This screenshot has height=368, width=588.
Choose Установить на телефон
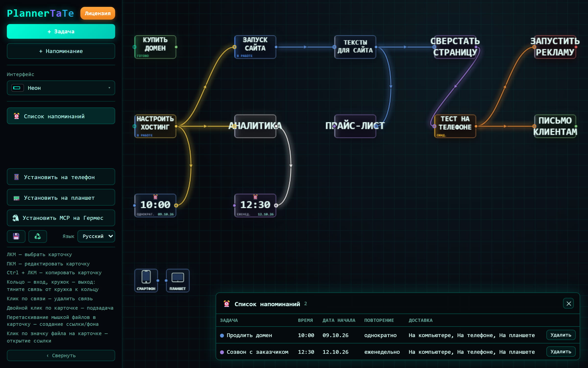(x=61, y=177)
